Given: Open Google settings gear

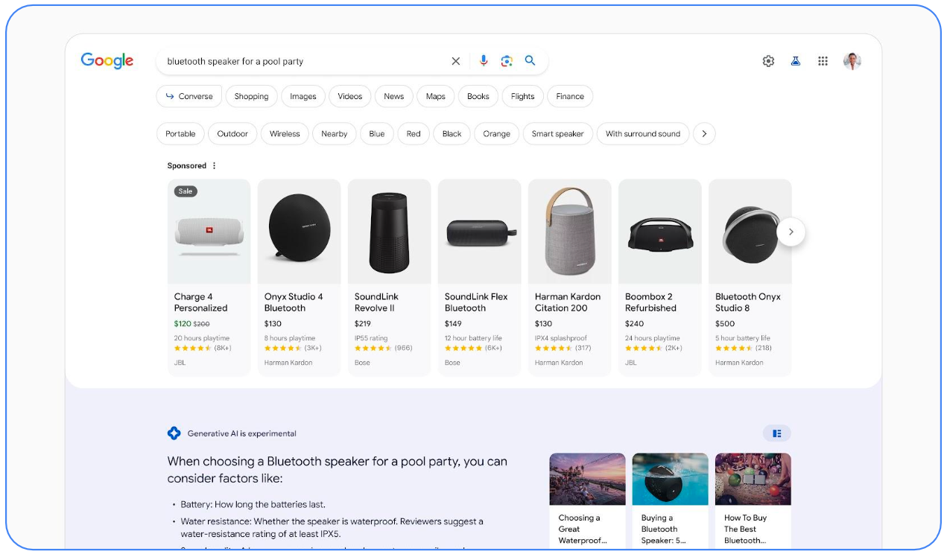Looking at the screenshot, I should (768, 61).
